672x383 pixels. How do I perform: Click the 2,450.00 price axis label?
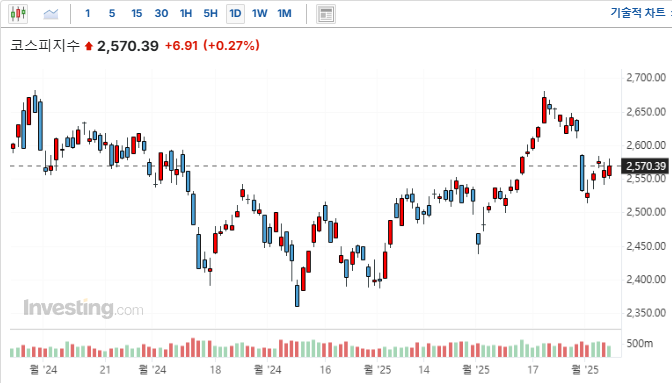pyautogui.click(x=646, y=246)
